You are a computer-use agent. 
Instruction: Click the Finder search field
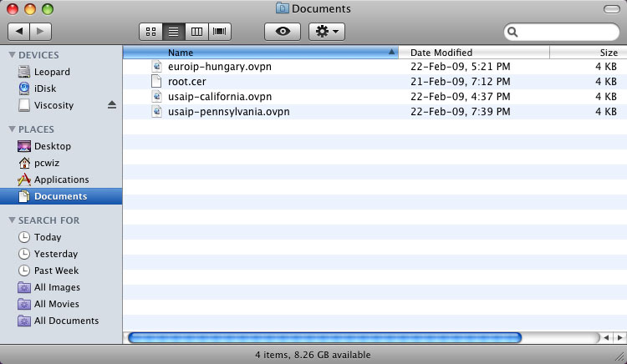(x=562, y=32)
